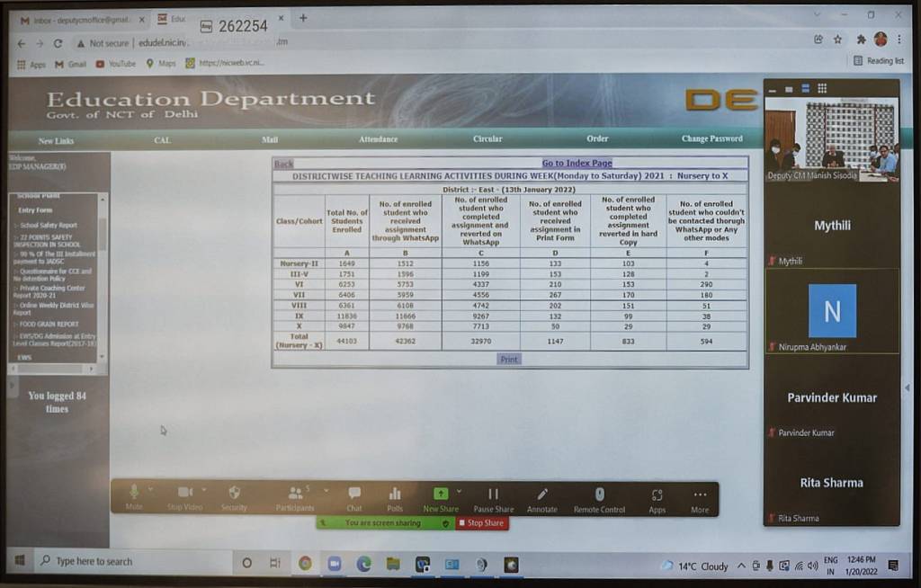The width and height of the screenshot is (921, 588).
Task: Expand audio options arrow beside Mute
Action: pos(150,490)
